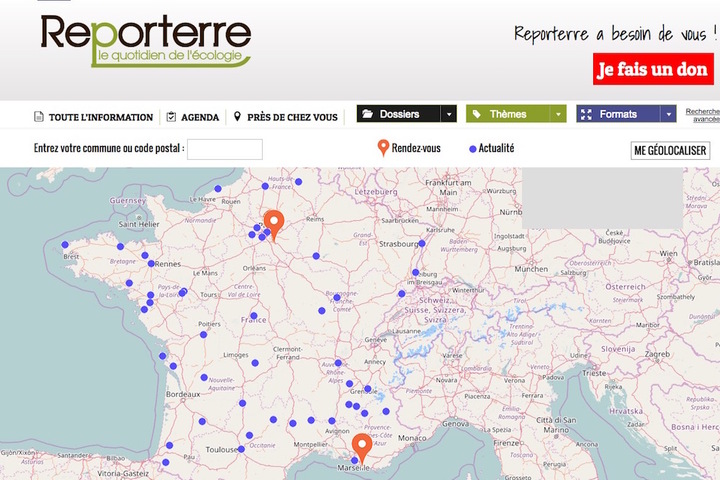Open the Dossiers button
The width and height of the screenshot is (720, 480).
[x=399, y=114]
